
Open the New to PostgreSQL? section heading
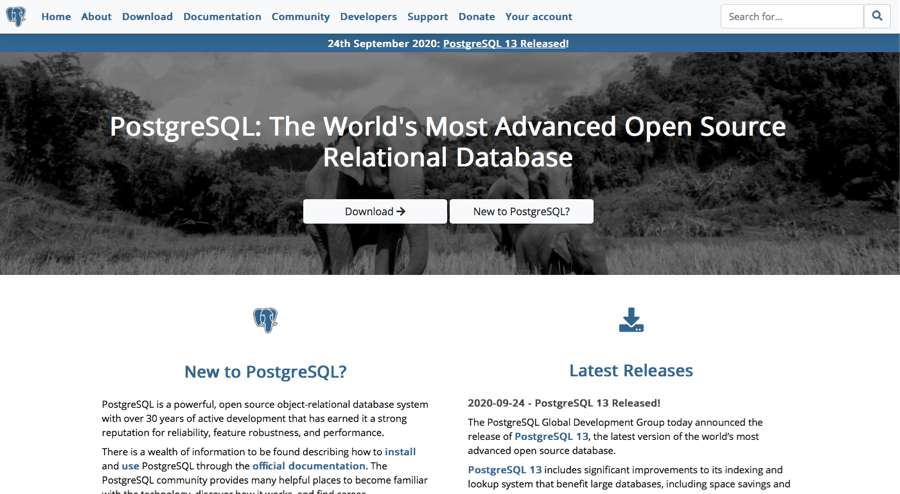tap(265, 372)
